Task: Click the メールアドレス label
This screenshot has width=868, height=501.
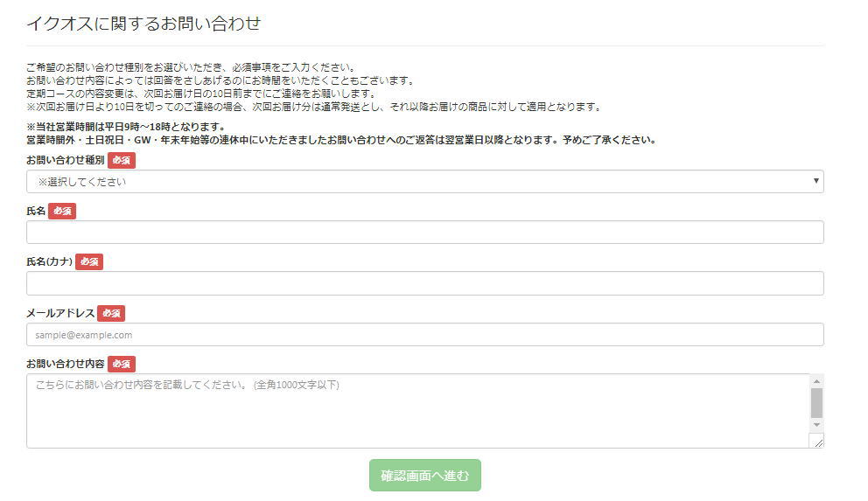Action: (x=60, y=313)
